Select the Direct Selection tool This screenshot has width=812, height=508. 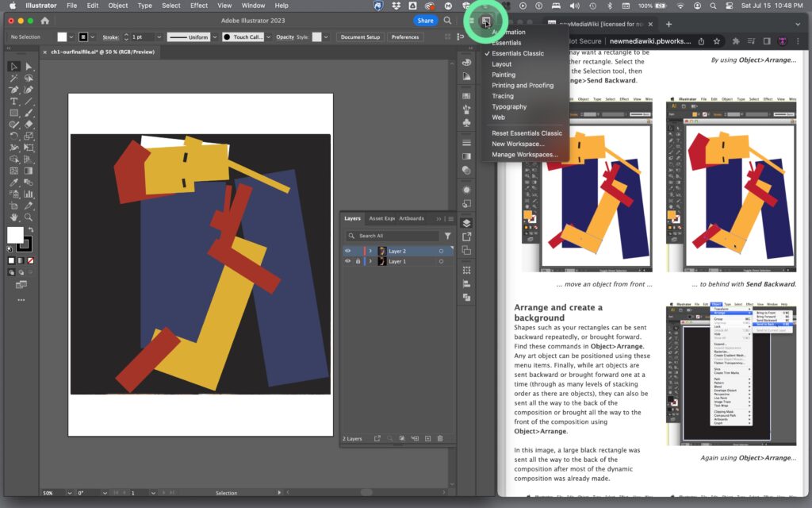pyautogui.click(x=29, y=67)
